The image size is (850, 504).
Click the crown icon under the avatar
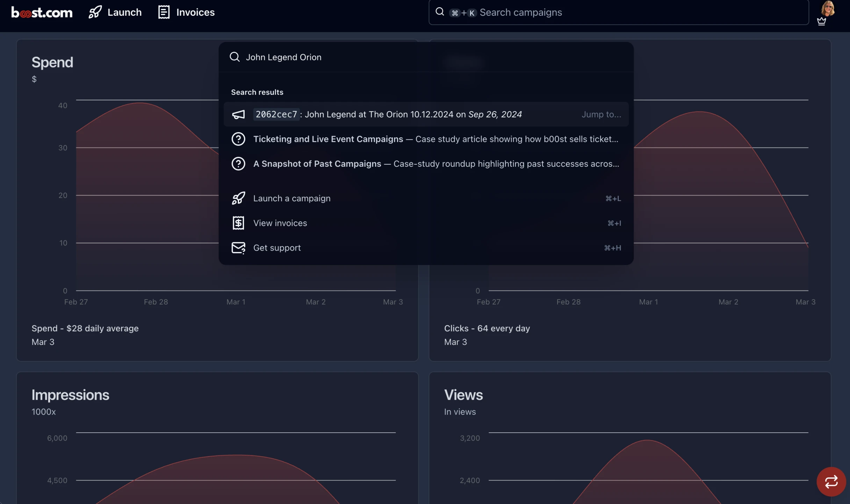pyautogui.click(x=821, y=22)
